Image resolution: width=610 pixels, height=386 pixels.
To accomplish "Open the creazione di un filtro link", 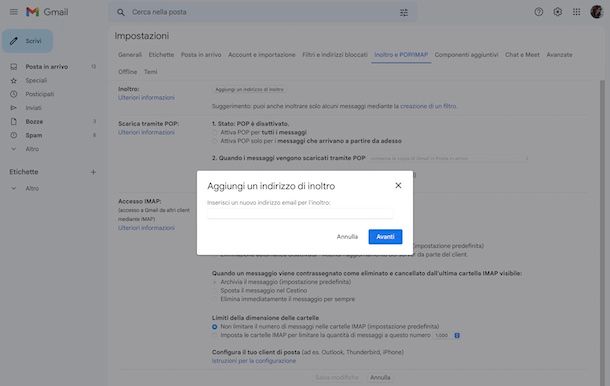I will tap(428, 106).
